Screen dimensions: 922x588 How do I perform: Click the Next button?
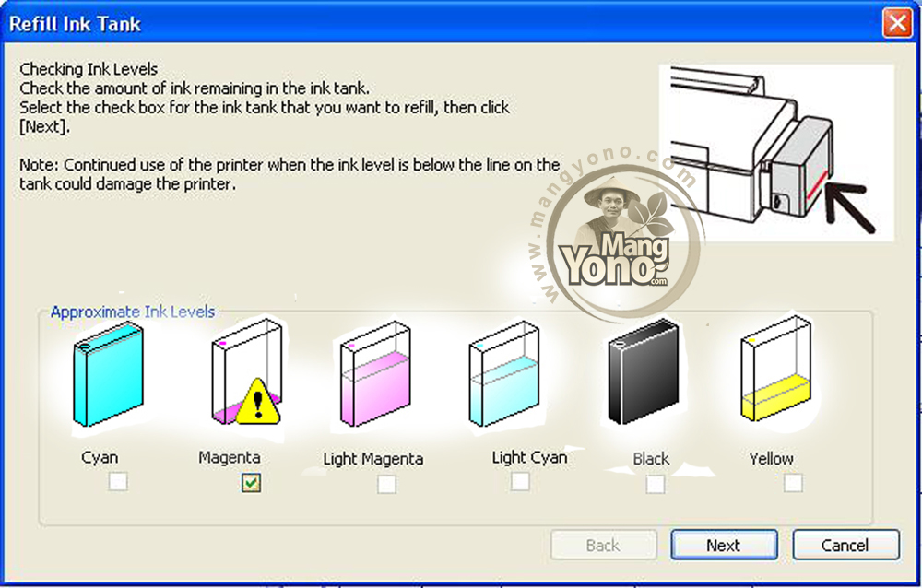tap(724, 545)
